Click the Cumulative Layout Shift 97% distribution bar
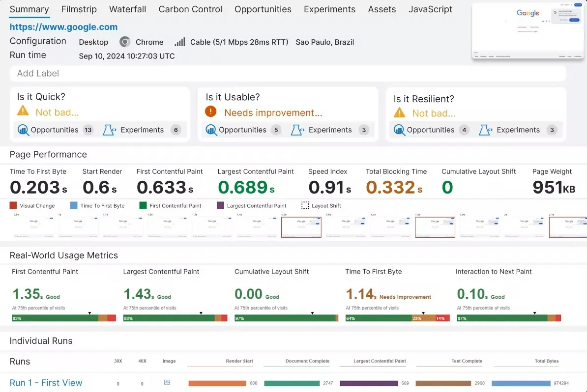Image resolution: width=587 pixels, height=392 pixels. [287, 318]
